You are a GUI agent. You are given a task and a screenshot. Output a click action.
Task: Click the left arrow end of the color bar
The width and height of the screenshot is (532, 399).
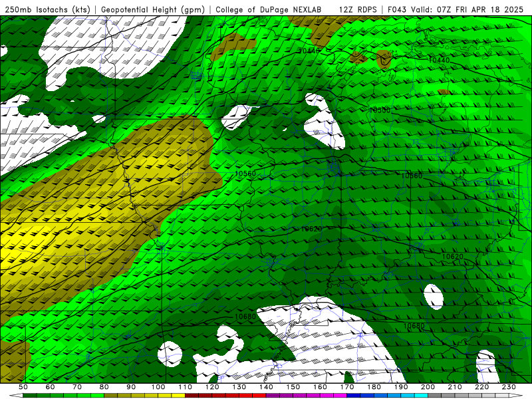(16, 396)
